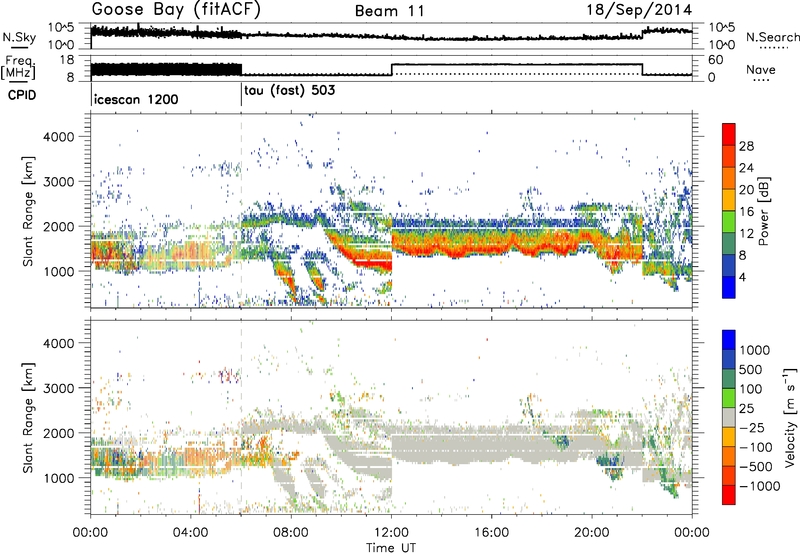Pick the blue bottom segment of the Power colorbar

click(729, 287)
